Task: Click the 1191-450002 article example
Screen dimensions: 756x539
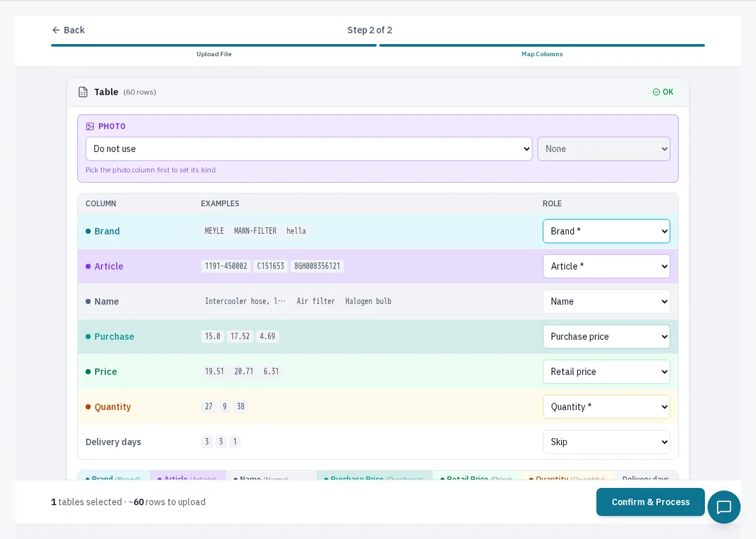Action: point(226,266)
